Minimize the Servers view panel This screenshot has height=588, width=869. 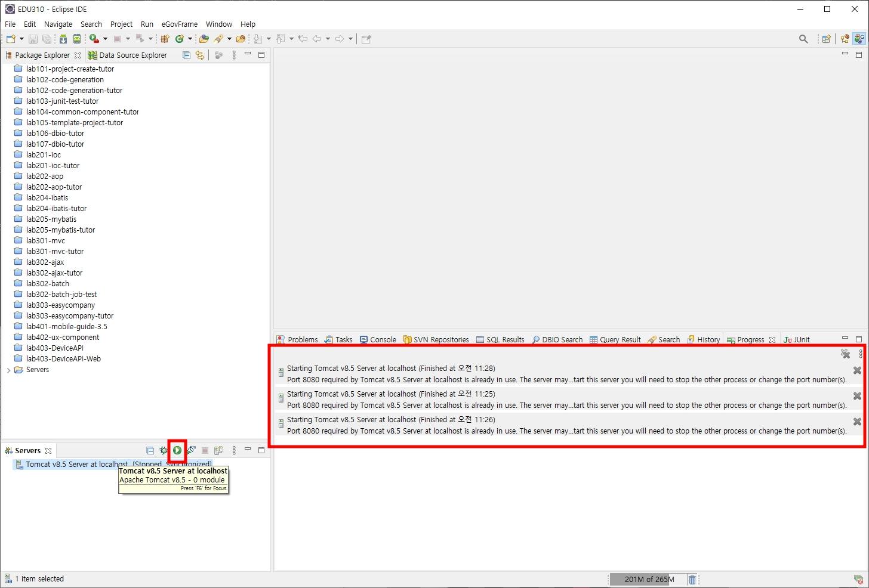(x=248, y=450)
